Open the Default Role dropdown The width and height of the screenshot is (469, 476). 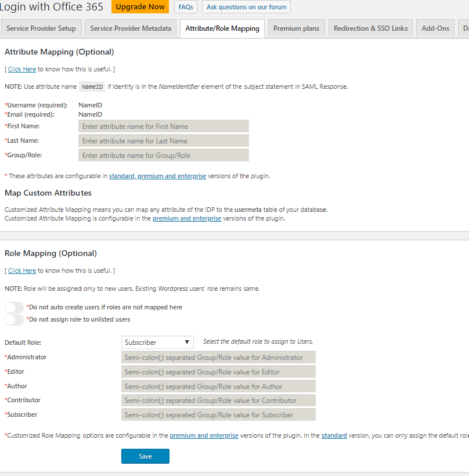click(157, 342)
